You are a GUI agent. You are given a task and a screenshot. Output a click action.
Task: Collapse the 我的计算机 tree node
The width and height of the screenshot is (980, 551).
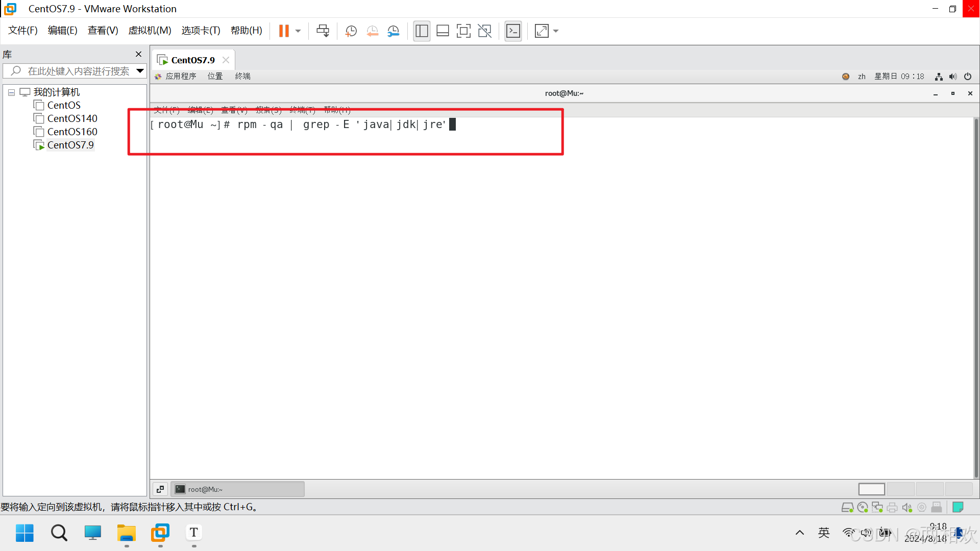pos(11,92)
